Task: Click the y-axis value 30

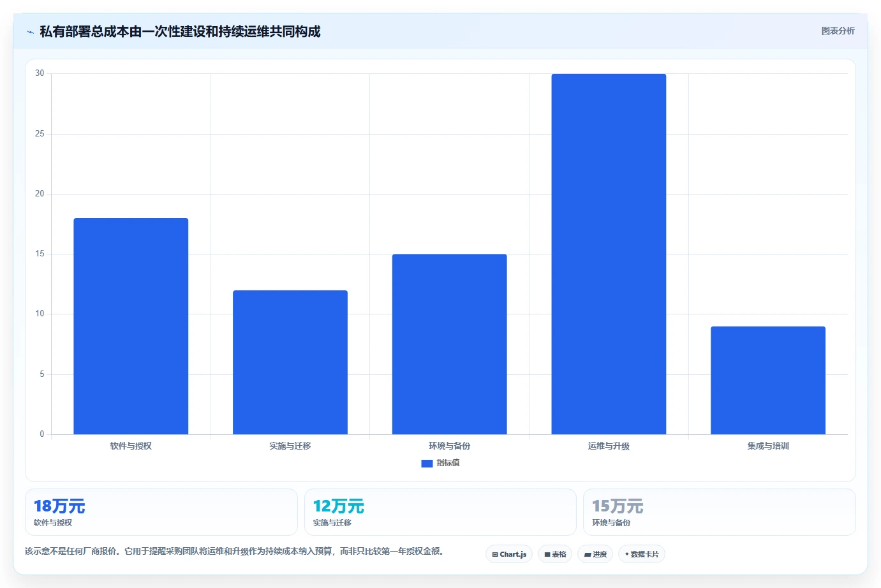Action: [x=40, y=73]
